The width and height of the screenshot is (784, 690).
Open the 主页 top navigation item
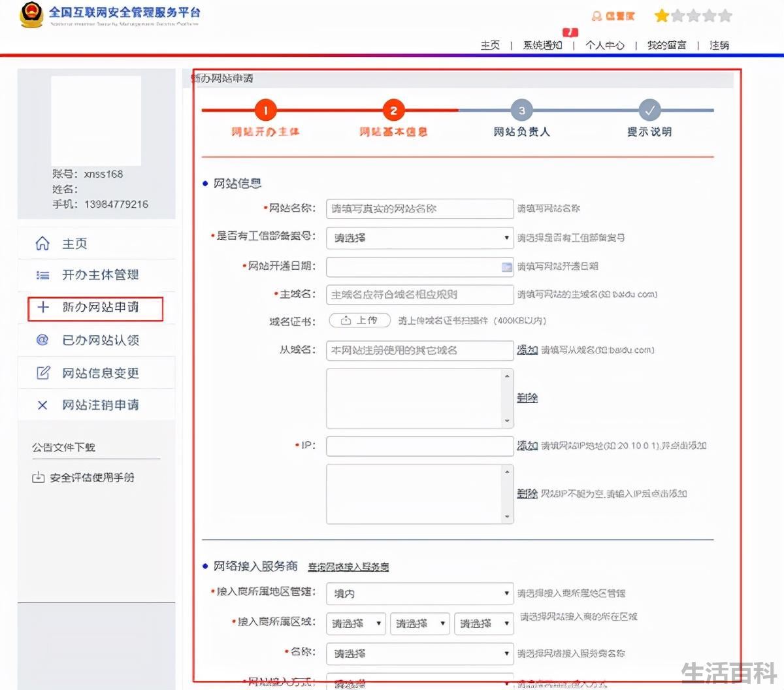pos(490,45)
